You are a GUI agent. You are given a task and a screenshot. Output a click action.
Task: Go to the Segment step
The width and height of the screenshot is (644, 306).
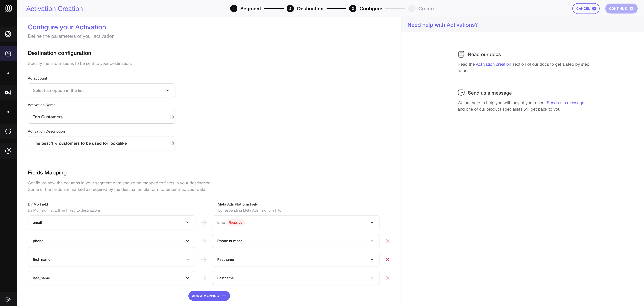click(245, 8)
